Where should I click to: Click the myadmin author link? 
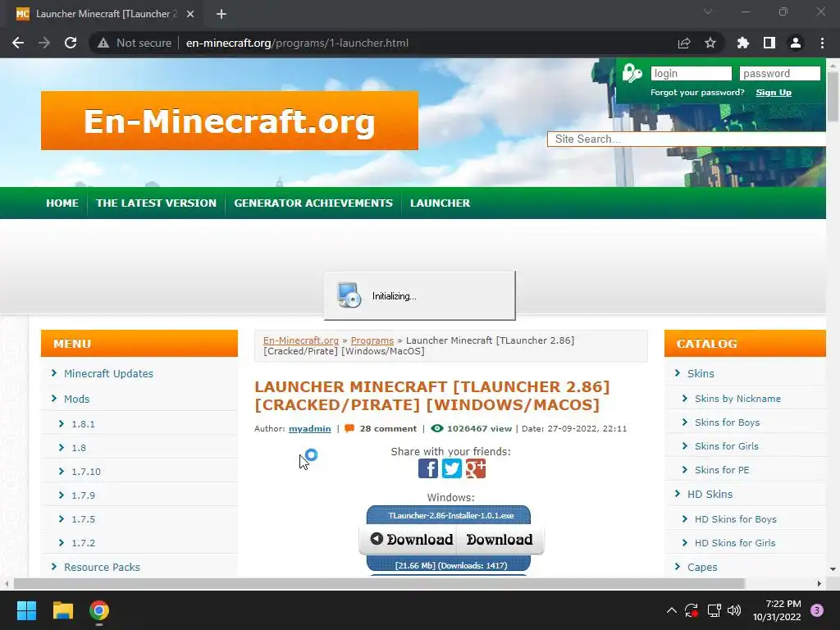(309, 428)
